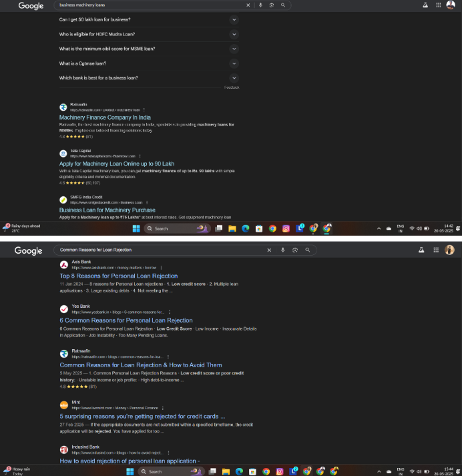Click the Axis Bank site favicon
The width and height of the screenshot is (462, 476).
63,265
